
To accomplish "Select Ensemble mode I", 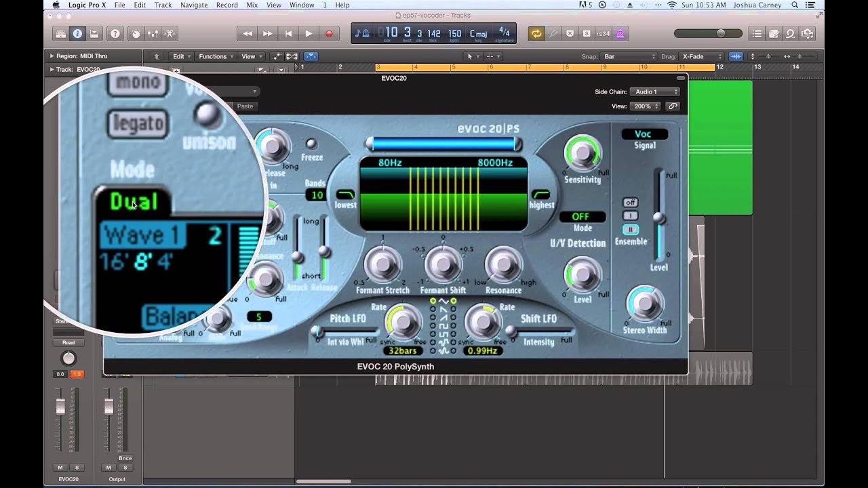I will click(630, 216).
